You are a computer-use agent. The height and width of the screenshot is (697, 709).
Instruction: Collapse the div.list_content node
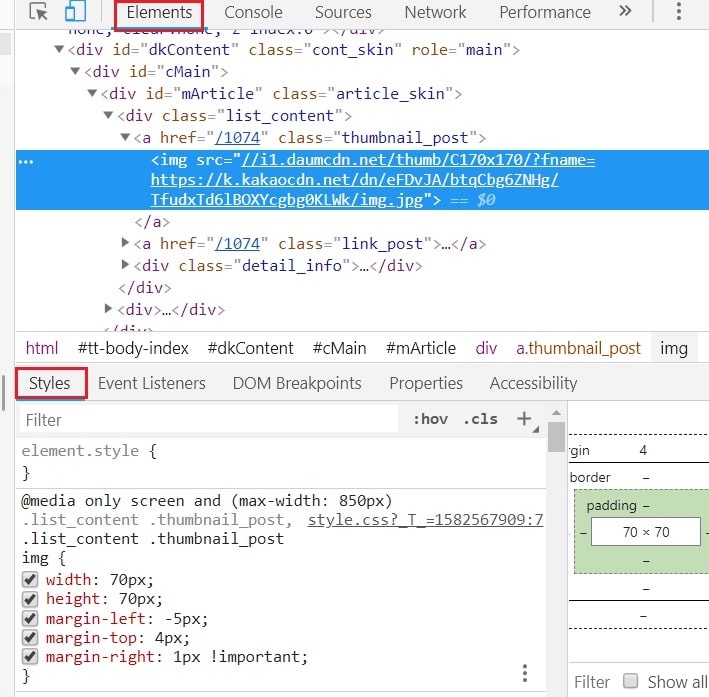[108, 115]
